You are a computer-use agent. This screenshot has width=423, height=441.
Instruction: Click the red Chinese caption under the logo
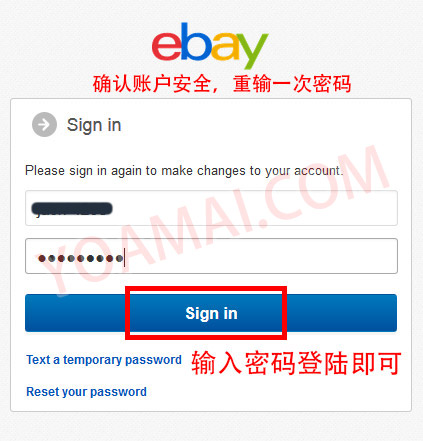222,84
